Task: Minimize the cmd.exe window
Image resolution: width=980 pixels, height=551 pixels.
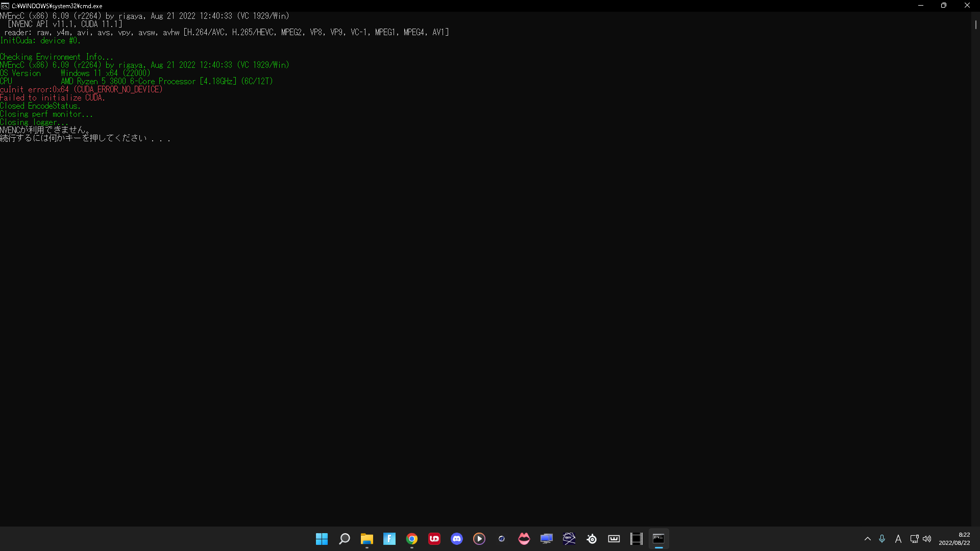Action: pos(921,6)
